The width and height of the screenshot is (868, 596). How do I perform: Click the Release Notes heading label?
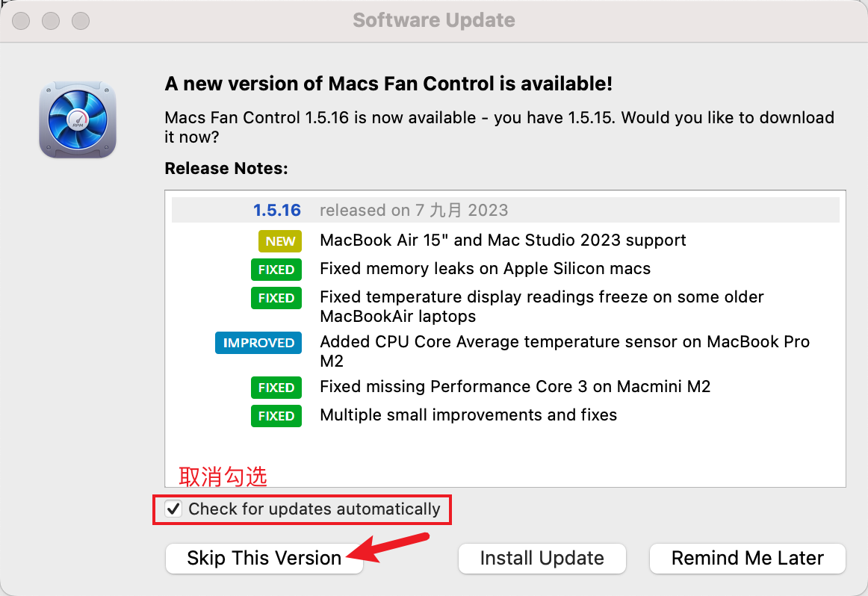[x=226, y=168]
